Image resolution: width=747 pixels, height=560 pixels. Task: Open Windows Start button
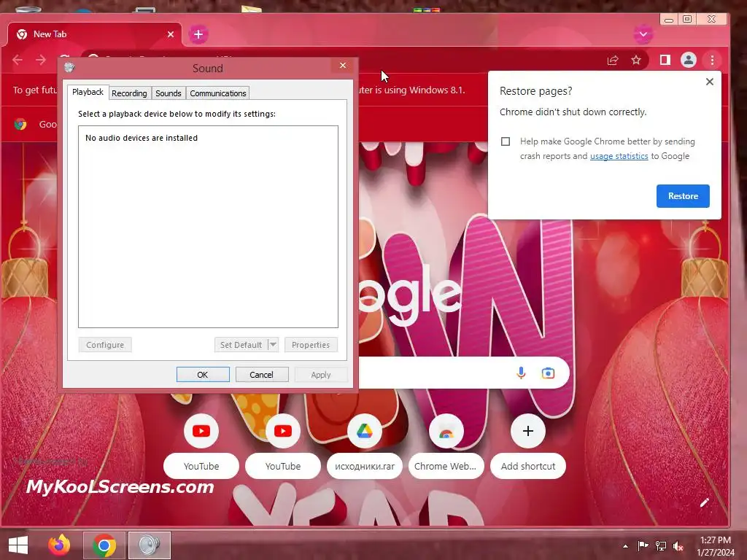18,545
